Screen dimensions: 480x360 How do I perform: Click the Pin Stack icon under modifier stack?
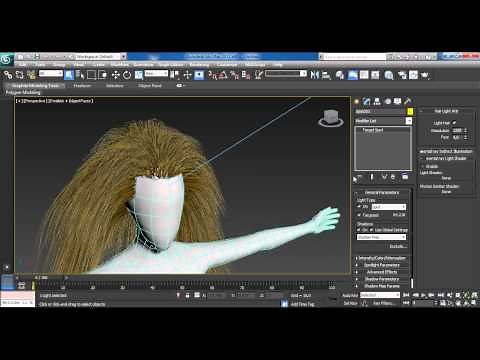(359, 177)
